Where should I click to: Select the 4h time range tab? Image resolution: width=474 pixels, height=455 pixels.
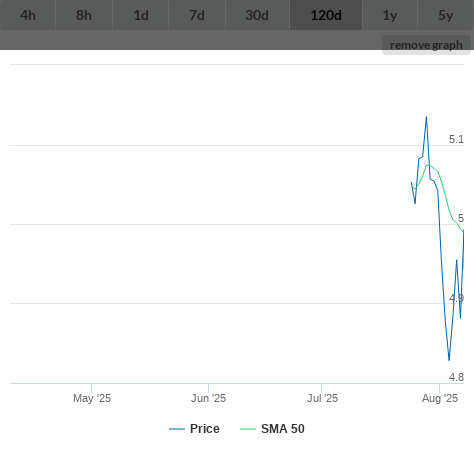pos(28,15)
